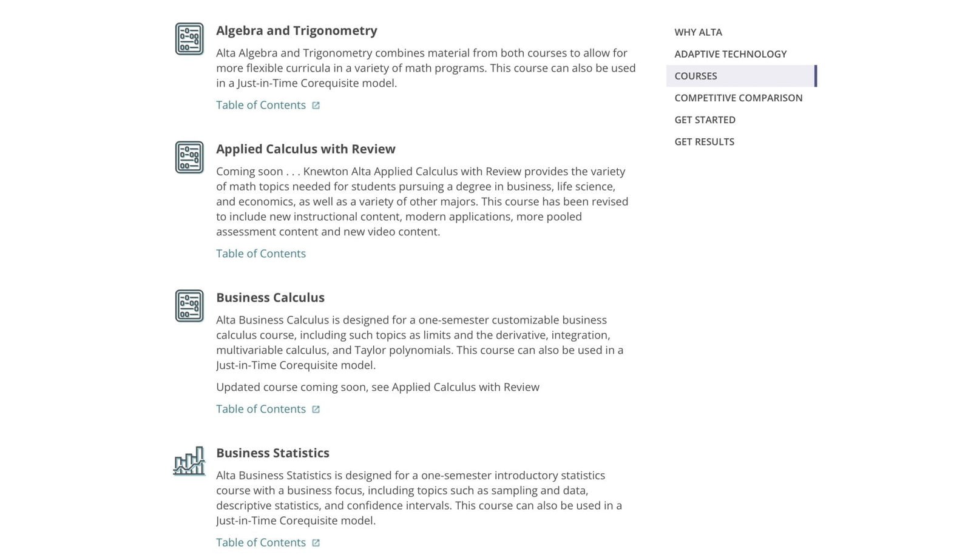Open the WHY ALTA navigation item
The width and height of the screenshot is (971, 560).
point(698,32)
